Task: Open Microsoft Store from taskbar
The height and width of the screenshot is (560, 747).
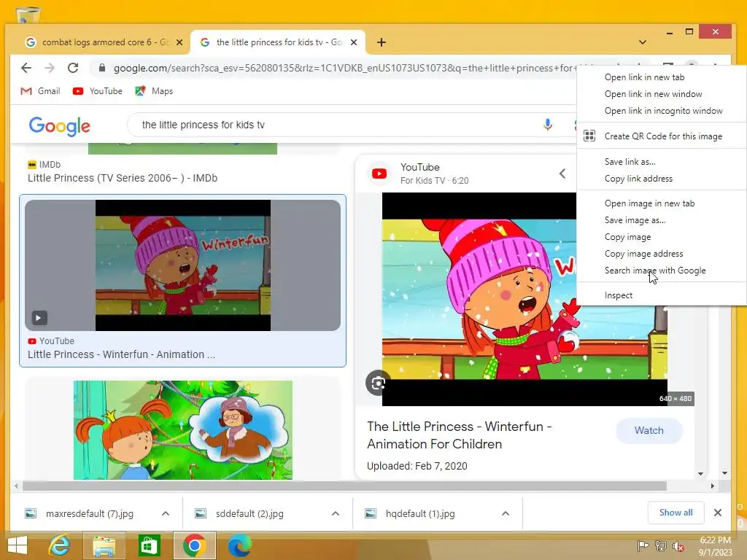Action: coord(149,545)
